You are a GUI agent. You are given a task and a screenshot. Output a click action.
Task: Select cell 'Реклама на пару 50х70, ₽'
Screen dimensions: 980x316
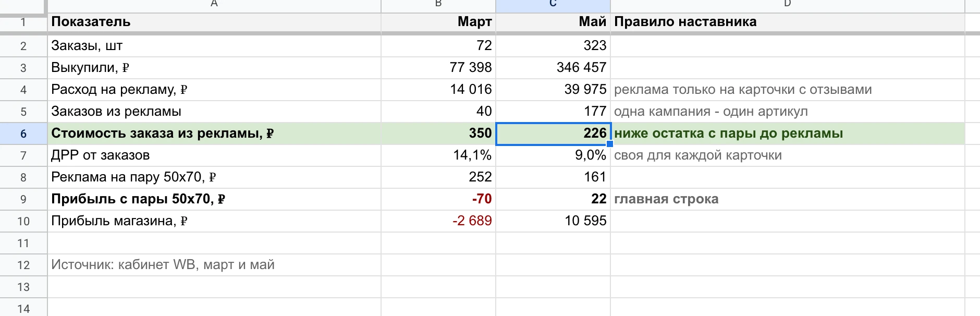click(x=214, y=177)
